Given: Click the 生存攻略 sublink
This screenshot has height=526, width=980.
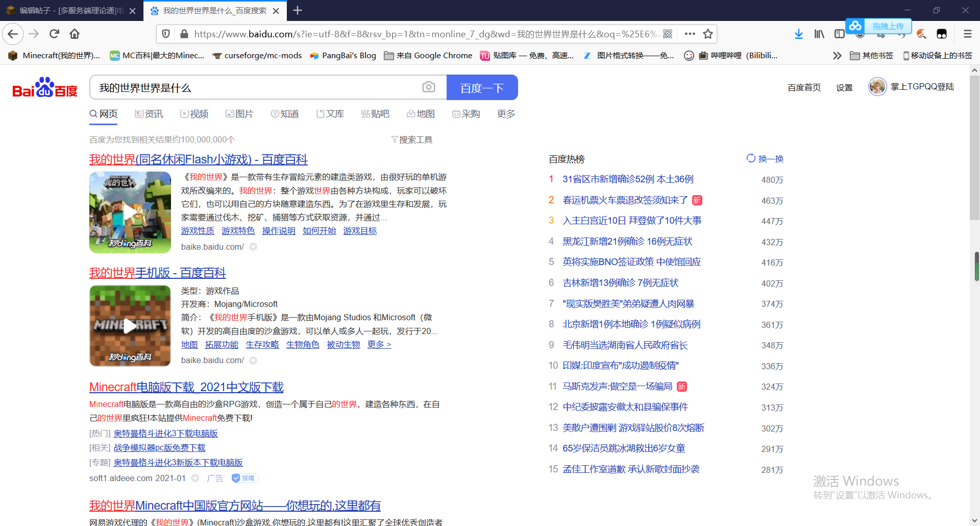Looking at the screenshot, I should (262, 345).
